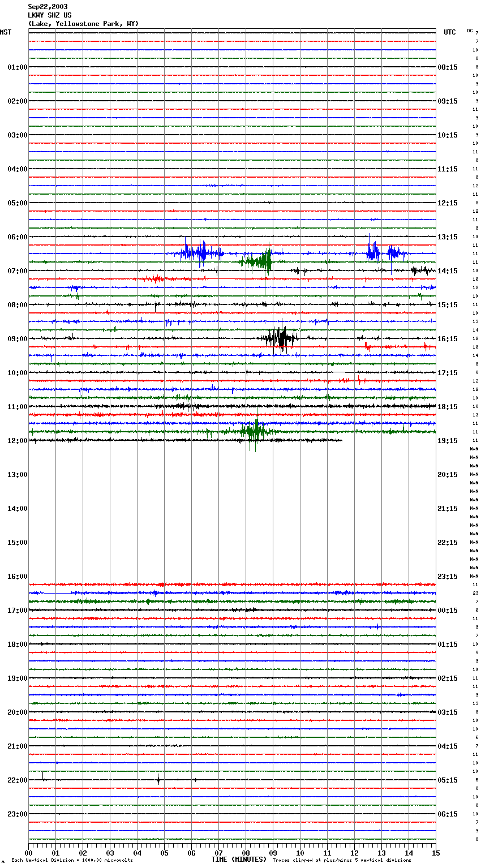Select the 09:15 UTC time label
Image resolution: width=481 pixels, height=868 pixels.
pyautogui.click(x=448, y=101)
